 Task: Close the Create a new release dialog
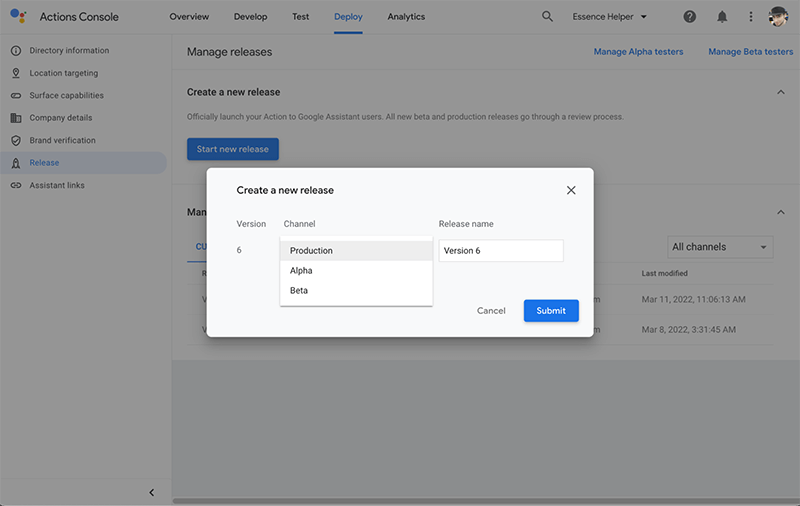571,190
